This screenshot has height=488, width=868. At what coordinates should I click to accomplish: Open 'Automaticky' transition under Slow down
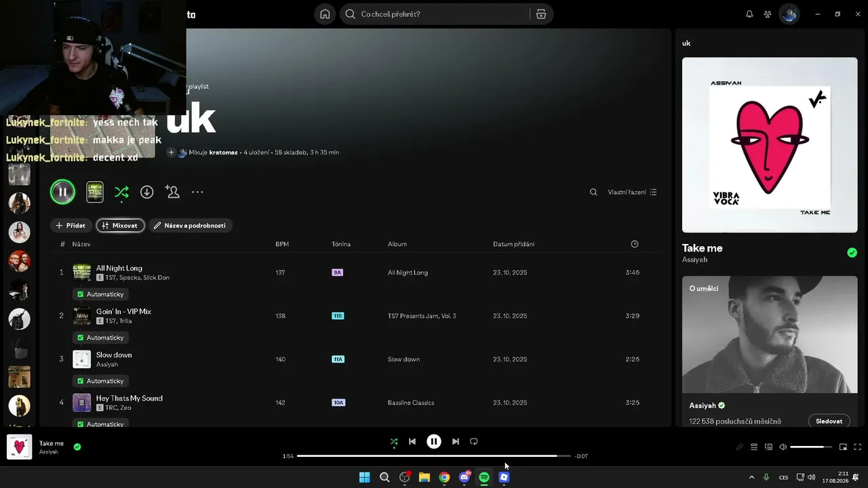click(x=100, y=381)
